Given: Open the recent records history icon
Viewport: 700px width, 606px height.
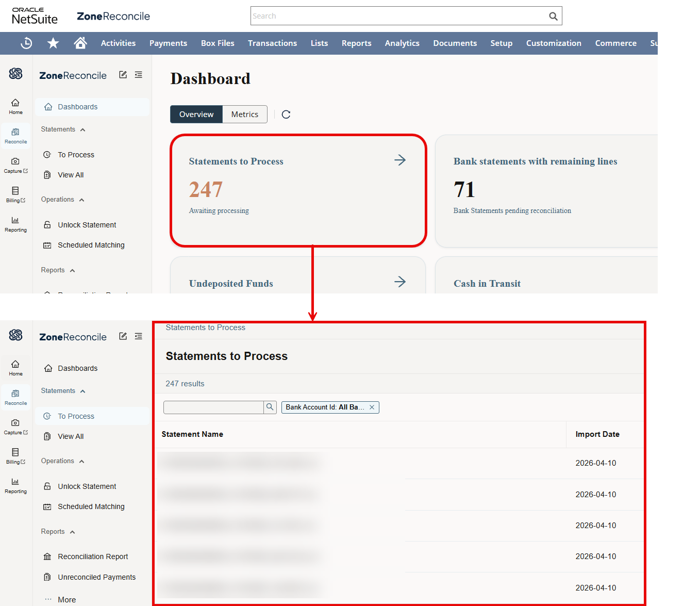Looking at the screenshot, I should [26, 43].
